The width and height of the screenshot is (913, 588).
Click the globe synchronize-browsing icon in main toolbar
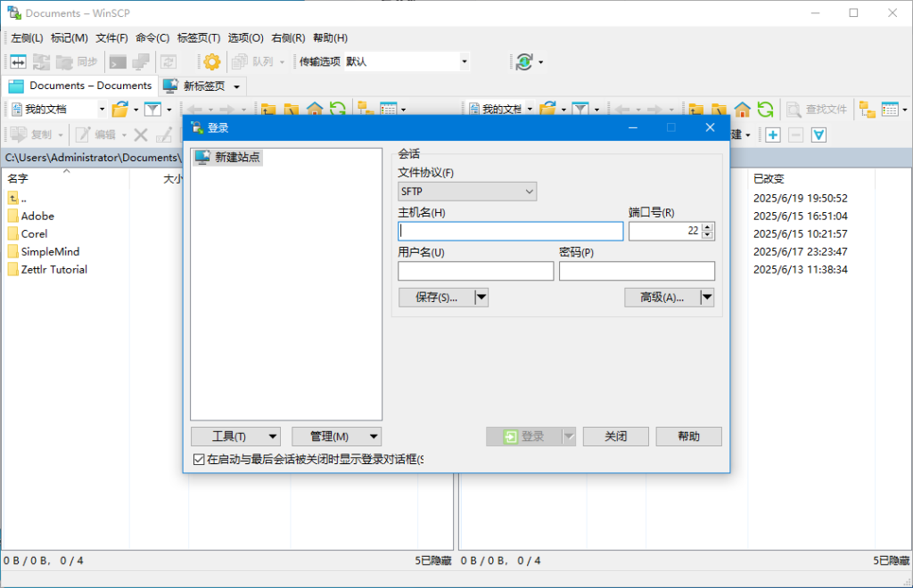point(524,61)
